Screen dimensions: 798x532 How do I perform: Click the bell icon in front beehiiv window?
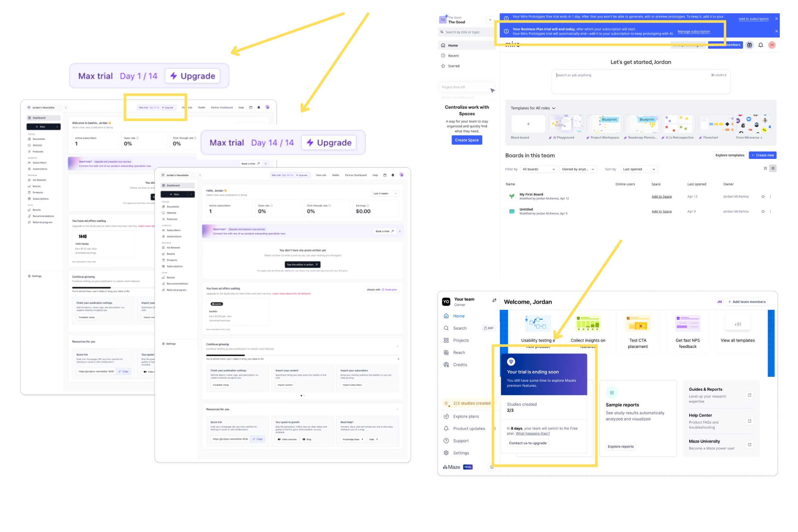(393, 175)
